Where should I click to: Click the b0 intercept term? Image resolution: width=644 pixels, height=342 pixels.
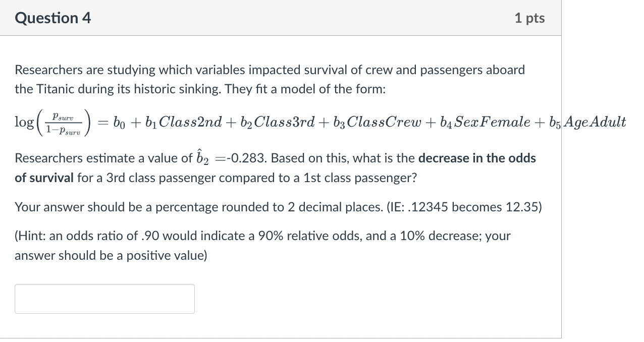pos(118,122)
